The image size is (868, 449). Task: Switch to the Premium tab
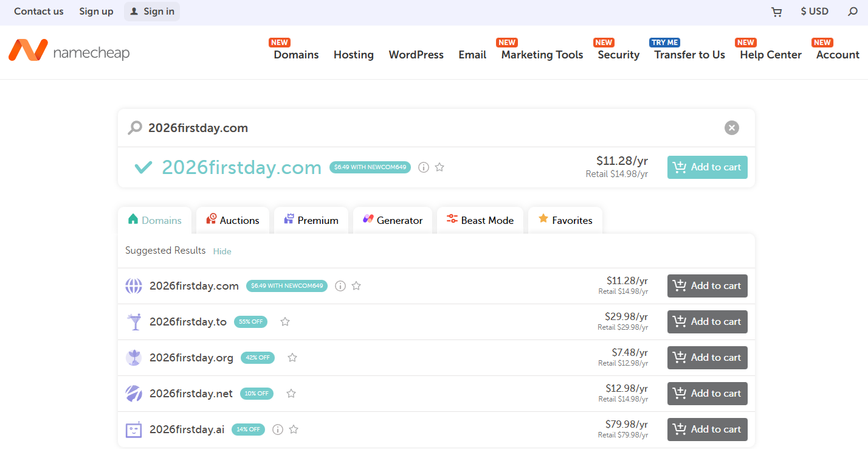[x=311, y=220]
